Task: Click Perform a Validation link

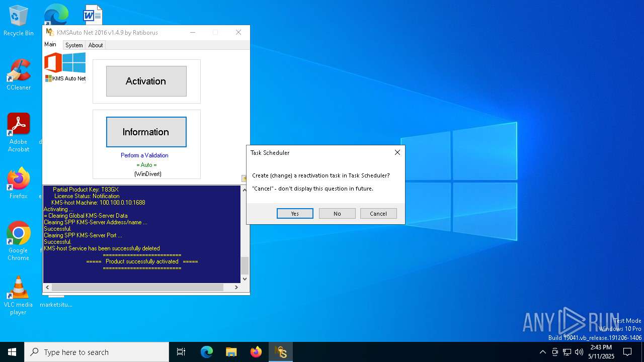Action: pyautogui.click(x=144, y=155)
